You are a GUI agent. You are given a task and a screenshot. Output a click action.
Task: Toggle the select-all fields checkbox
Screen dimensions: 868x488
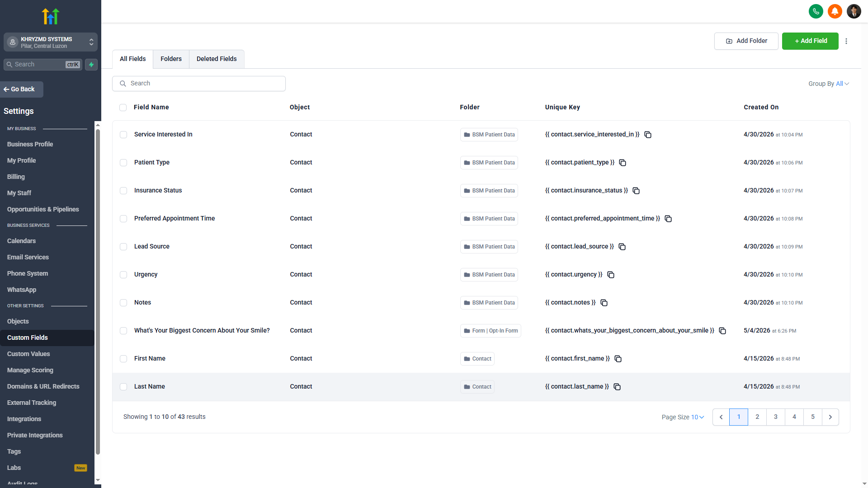tap(123, 108)
